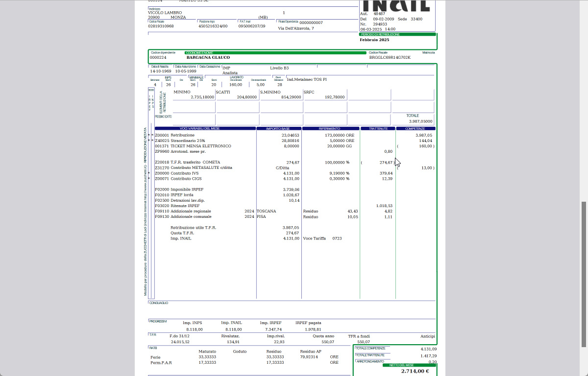Click SCATTI value 204,80000
Viewport: 588px width, 376px height.
tap(247, 97)
